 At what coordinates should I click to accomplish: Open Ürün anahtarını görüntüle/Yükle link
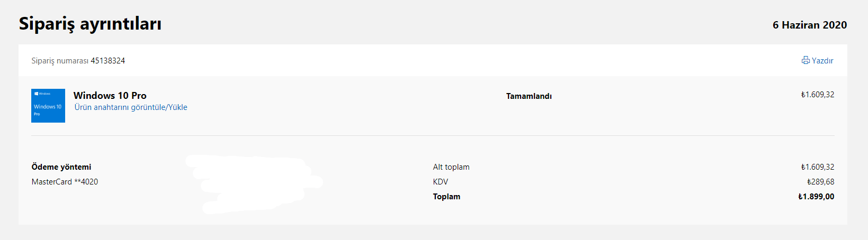131,107
